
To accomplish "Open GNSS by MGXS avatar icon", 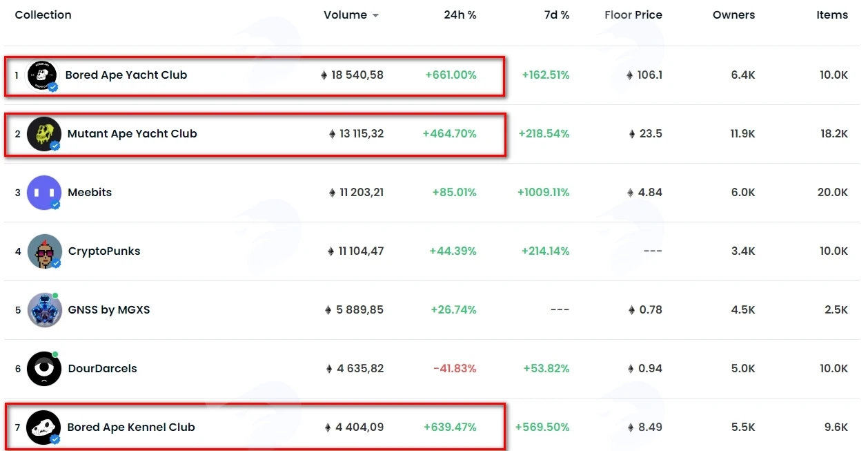I will tap(43, 310).
